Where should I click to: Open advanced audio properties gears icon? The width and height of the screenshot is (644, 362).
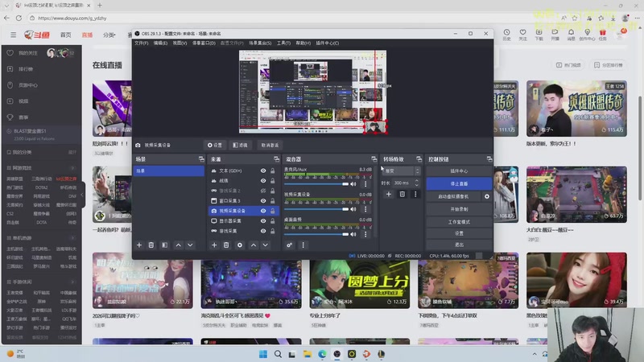click(x=289, y=245)
